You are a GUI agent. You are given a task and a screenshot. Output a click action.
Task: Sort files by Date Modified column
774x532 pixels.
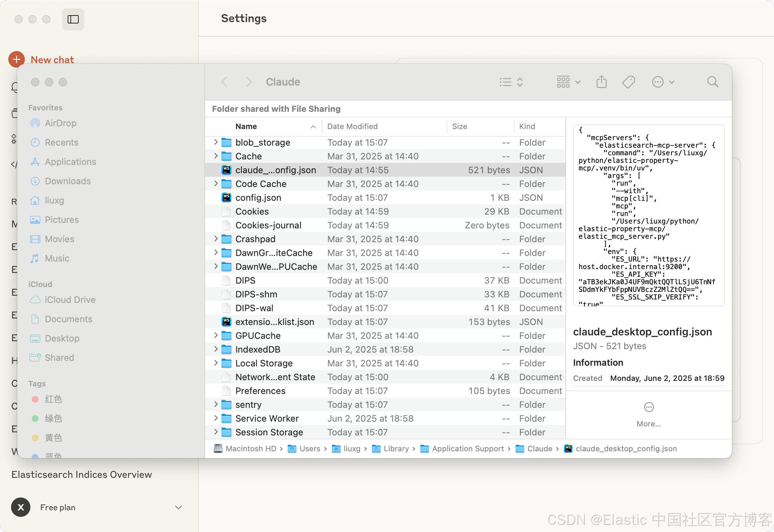click(x=385, y=127)
